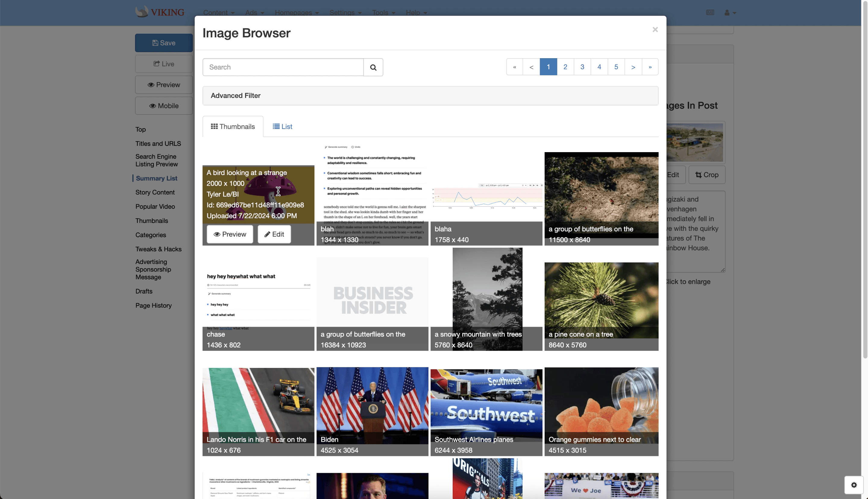This screenshot has height=499, width=868.
Task: Select page 1 in pagination
Action: coord(548,67)
